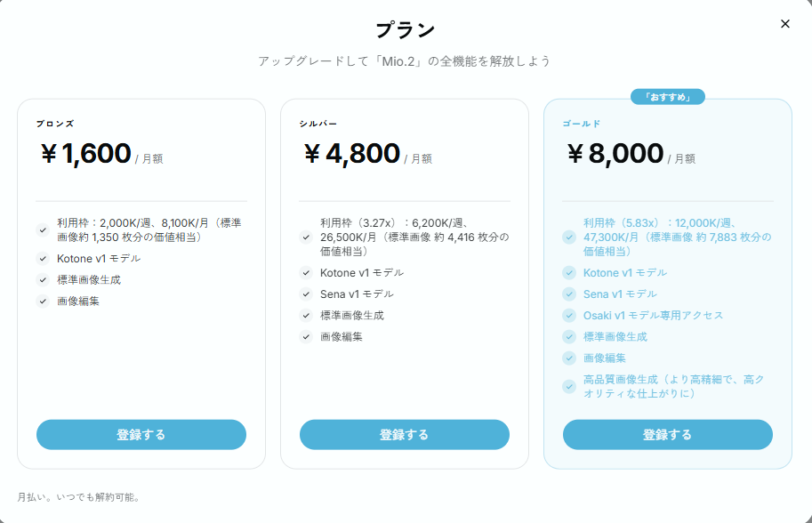Click the checkmark next to Bronze 標準画像生成
The width and height of the screenshot is (812, 523).
point(43,280)
